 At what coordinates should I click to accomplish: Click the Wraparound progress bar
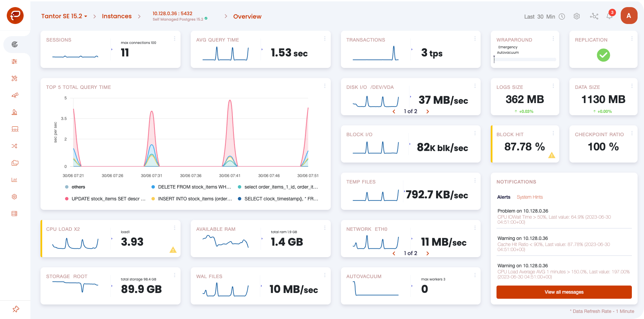(525, 59)
